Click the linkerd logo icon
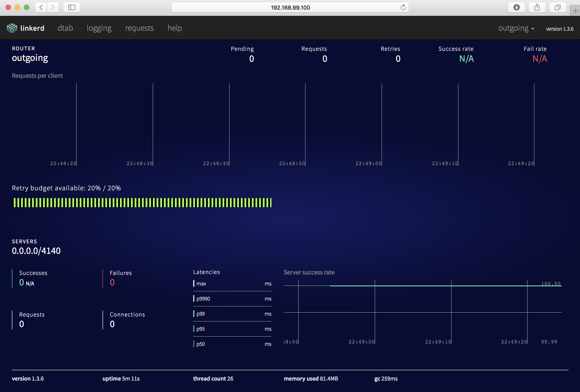580x392 pixels. (12, 28)
